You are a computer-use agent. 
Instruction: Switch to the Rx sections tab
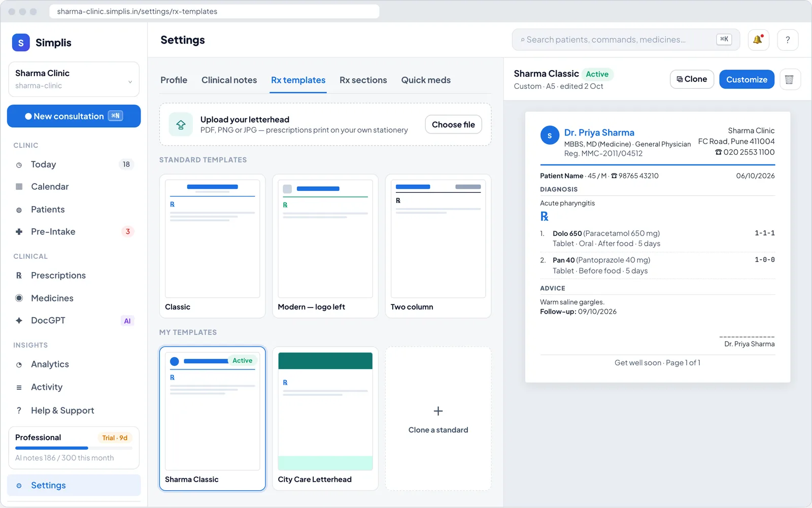point(363,80)
